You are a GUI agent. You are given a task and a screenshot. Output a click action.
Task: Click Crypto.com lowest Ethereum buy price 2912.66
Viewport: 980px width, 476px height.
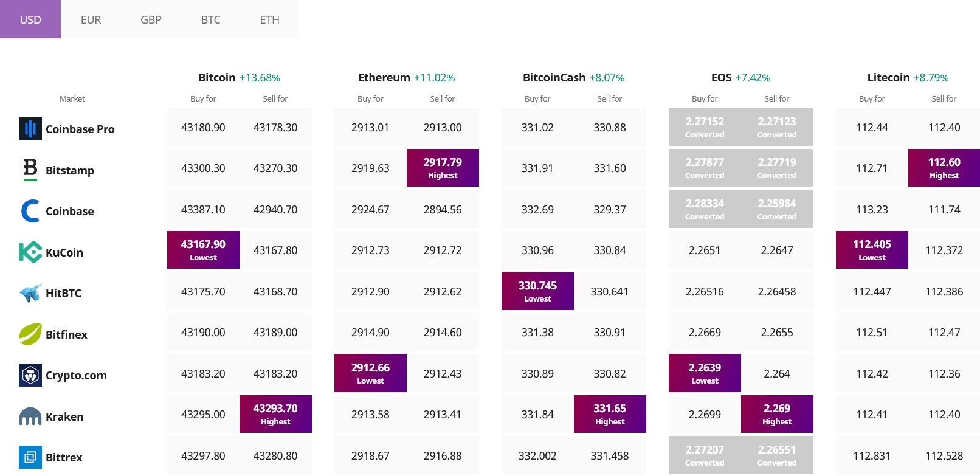click(x=370, y=373)
